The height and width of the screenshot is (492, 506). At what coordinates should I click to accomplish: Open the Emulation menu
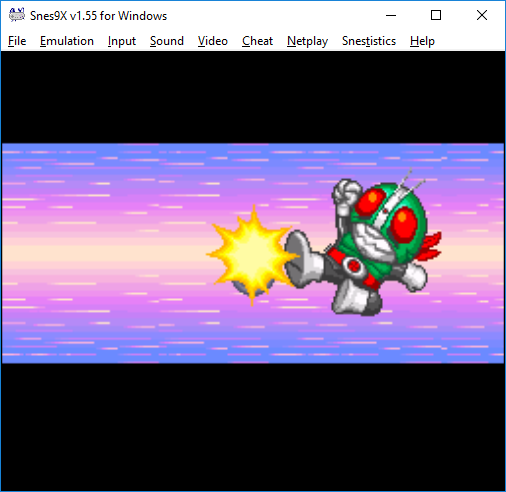pyautogui.click(x=67, y=41)
